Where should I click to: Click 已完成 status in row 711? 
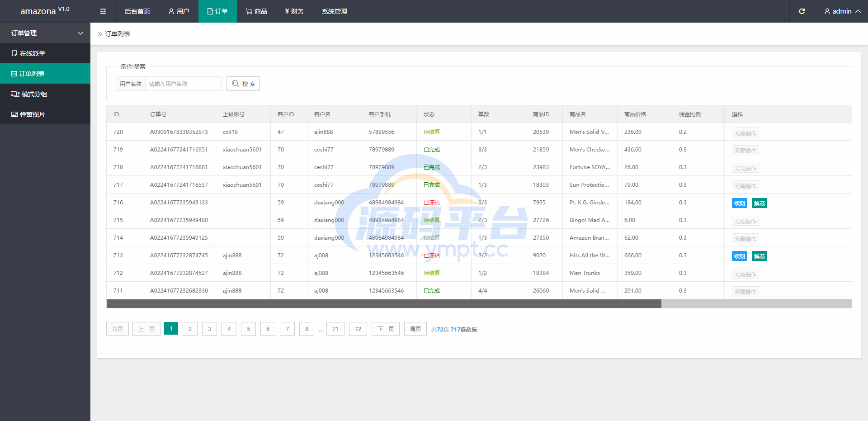click(432, 291)
